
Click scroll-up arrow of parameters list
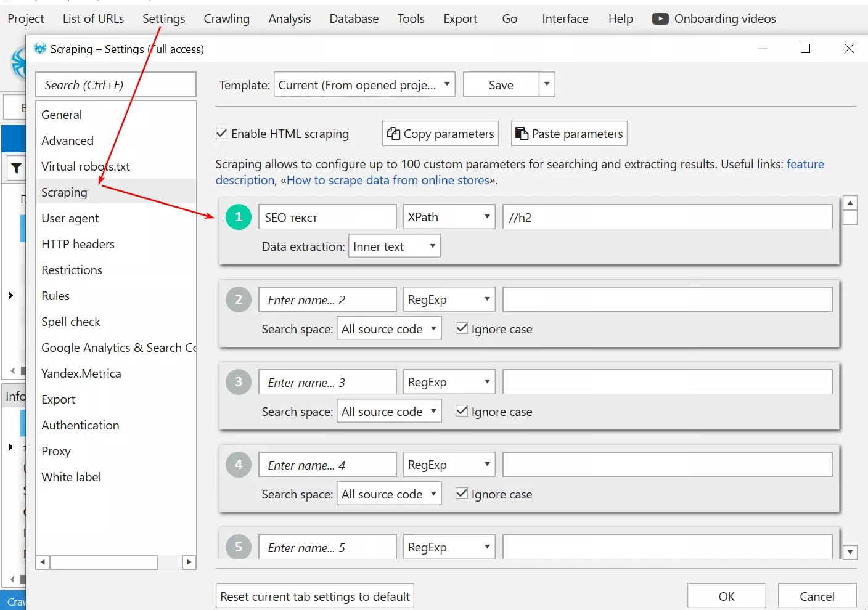tap(850, 203)
